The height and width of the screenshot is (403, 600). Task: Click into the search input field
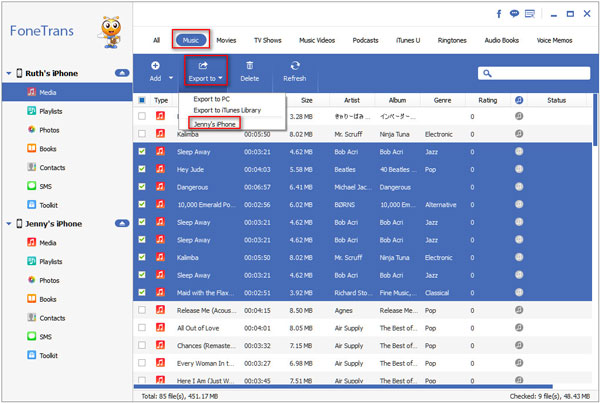(x=534, y=73)
